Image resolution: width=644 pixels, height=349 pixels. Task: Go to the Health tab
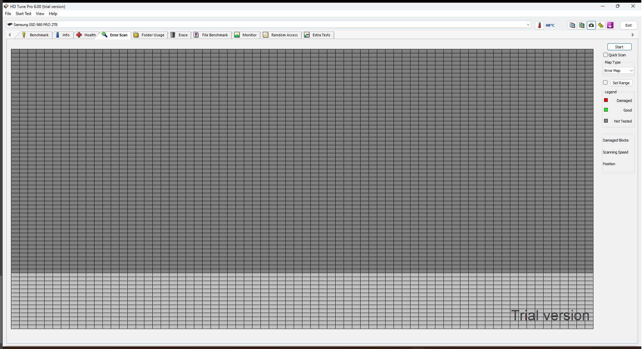point(86,35)
